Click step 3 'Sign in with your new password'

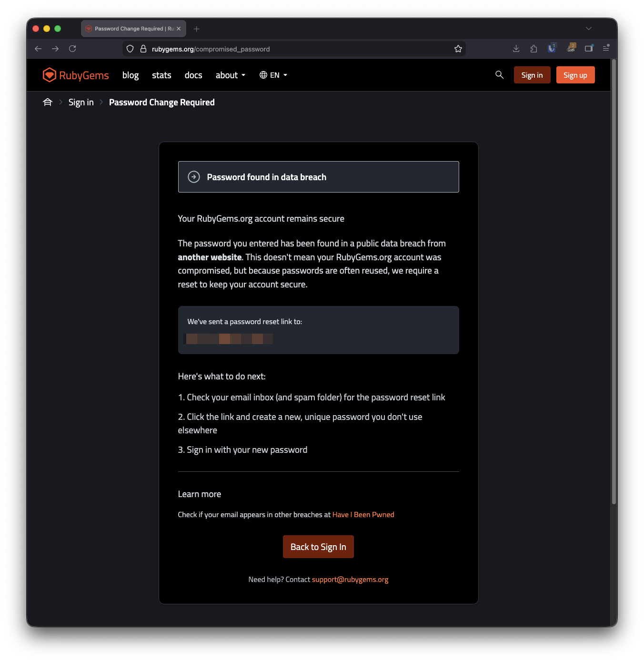pyautogui.click(x=242, y=450)
